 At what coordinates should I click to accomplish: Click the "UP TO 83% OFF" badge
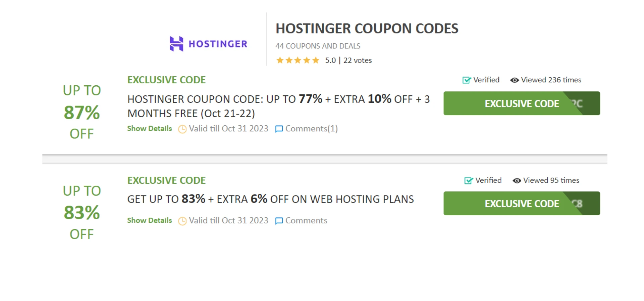(x=81, y=212)
